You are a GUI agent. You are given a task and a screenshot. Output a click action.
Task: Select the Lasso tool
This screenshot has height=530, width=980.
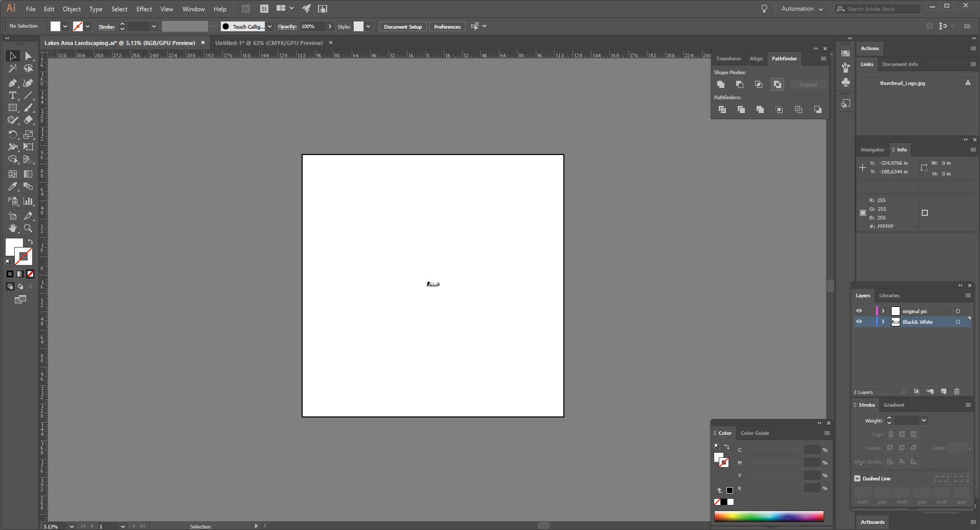coord(28,69)
